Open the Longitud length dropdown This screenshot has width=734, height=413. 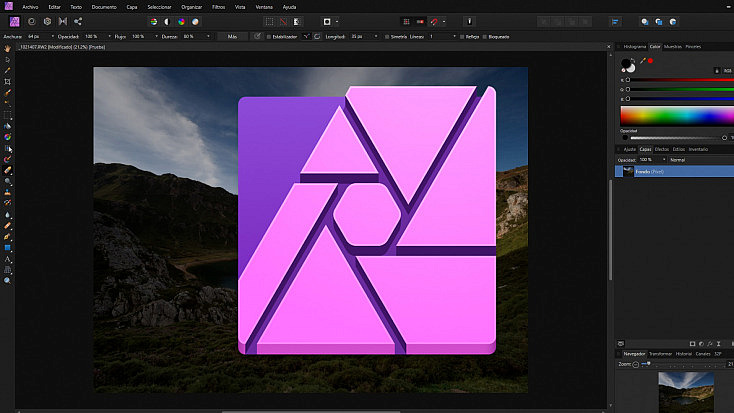(x=376, y=37)
